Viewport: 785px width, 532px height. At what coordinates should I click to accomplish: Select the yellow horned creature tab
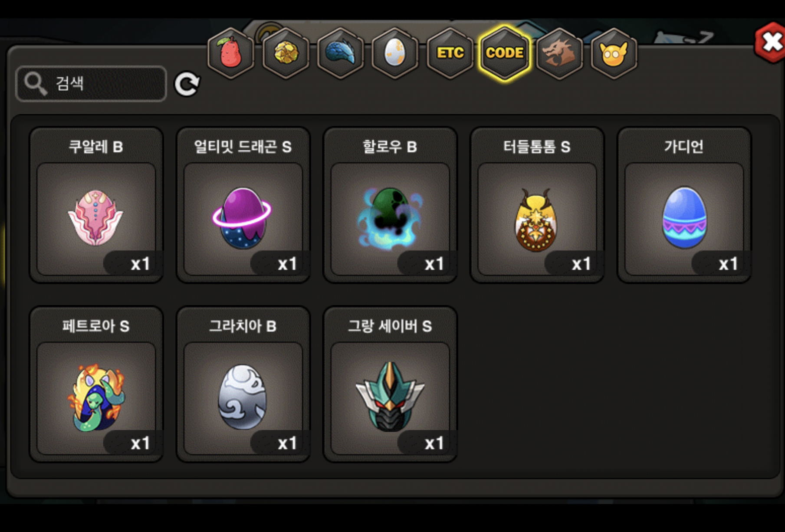614,53
